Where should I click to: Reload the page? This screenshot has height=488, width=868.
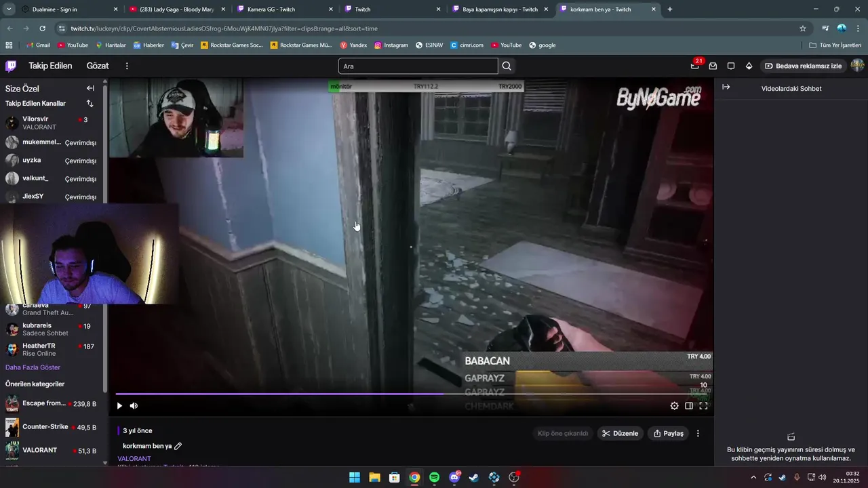[x=43, y=28]
